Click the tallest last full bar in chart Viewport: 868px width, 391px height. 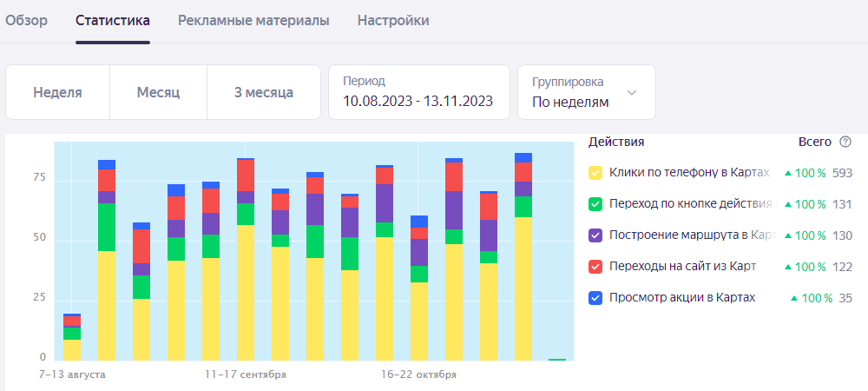pyautogui.click(x=523, y=261)
